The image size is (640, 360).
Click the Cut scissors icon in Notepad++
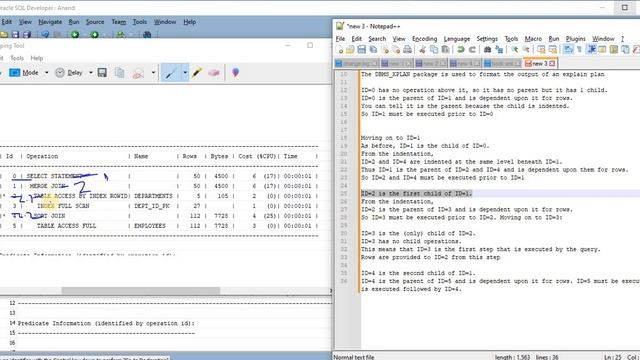point(422,50)
